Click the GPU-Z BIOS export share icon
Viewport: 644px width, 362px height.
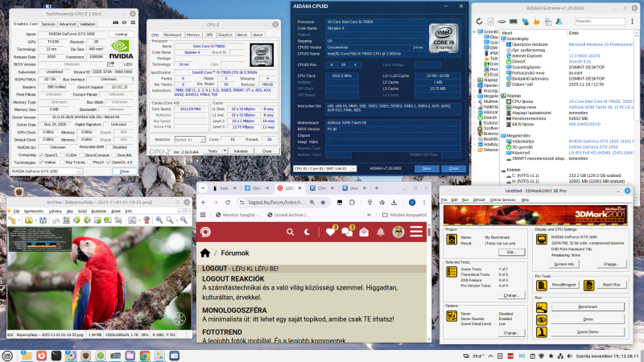click(110, 64)
